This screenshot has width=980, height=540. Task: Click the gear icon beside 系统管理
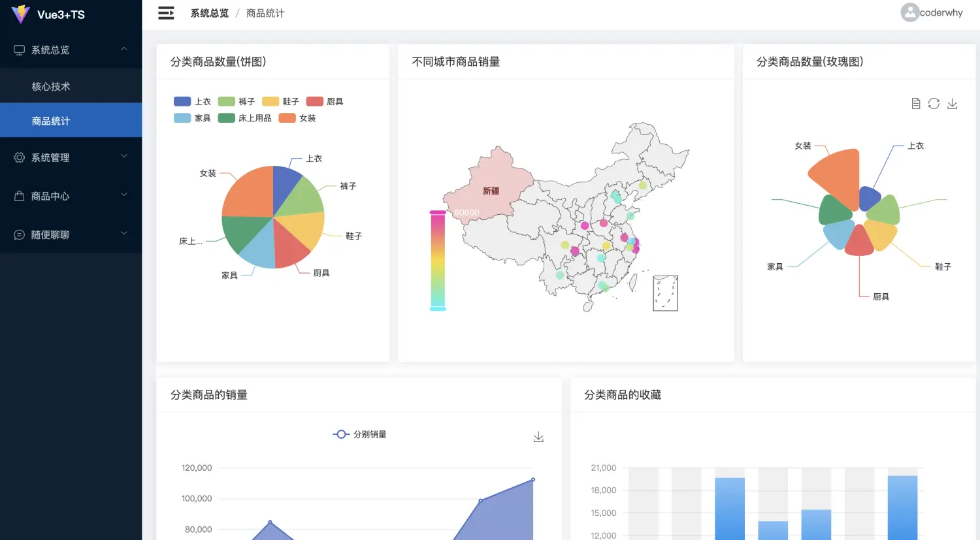(x=20, y=157)
